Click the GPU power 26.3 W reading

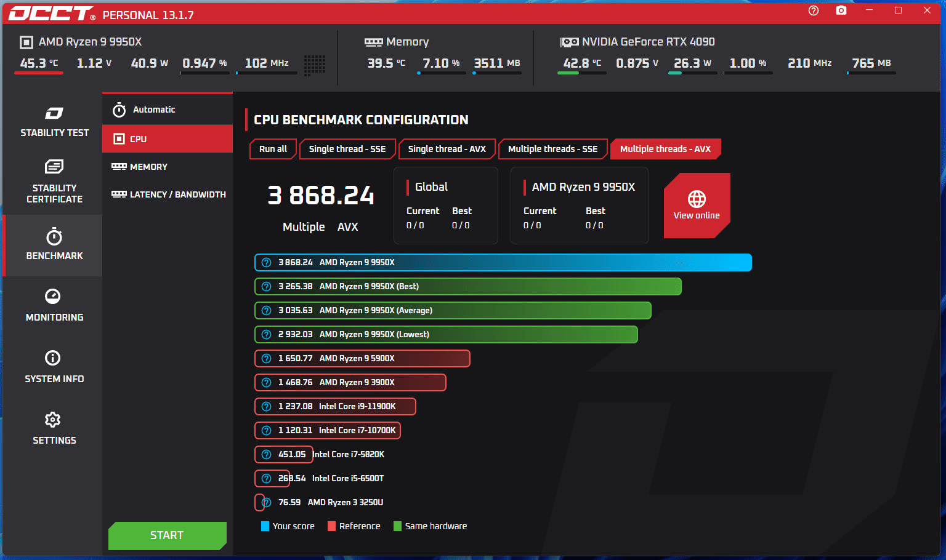tap(693, 63)
